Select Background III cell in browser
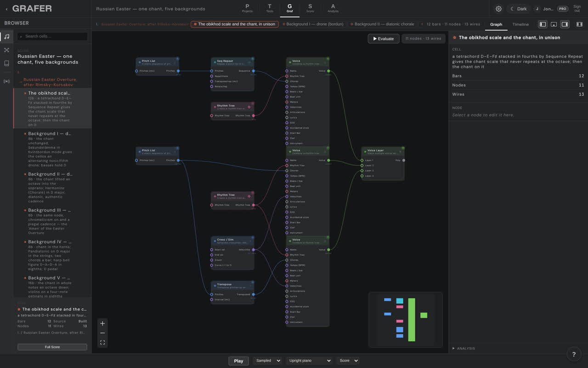 coord(52,221)
